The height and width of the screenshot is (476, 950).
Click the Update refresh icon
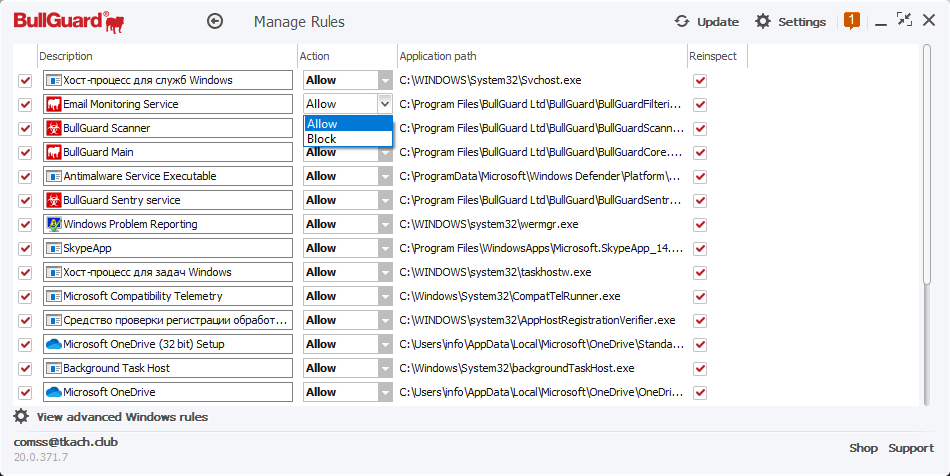(x=682, y=21)
